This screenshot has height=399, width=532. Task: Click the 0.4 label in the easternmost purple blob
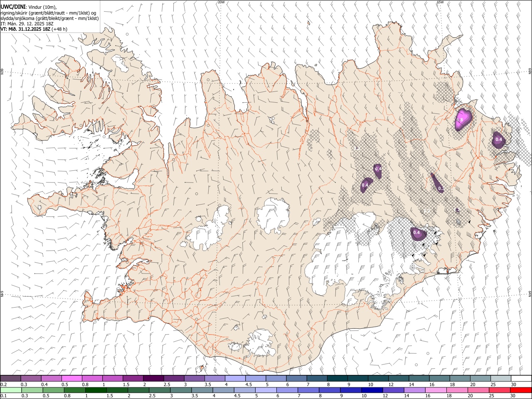[499, 140]
